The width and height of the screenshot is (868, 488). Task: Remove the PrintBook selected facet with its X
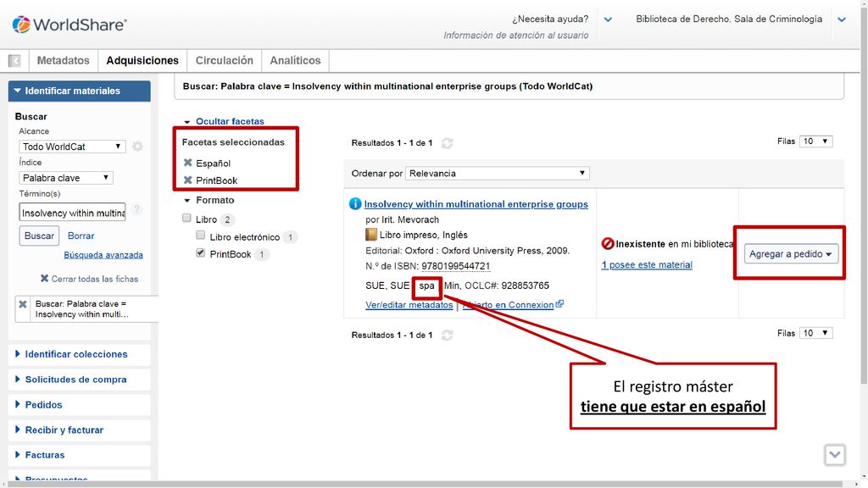point(187,180)
